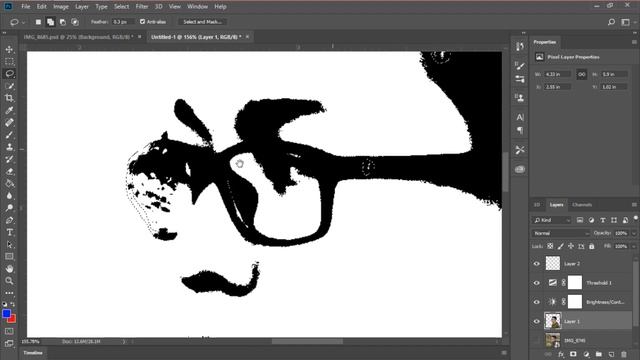The height and width of the screenshot is (360, 640).
Task: Select the Rectangle shape tool
Action: 9,256
